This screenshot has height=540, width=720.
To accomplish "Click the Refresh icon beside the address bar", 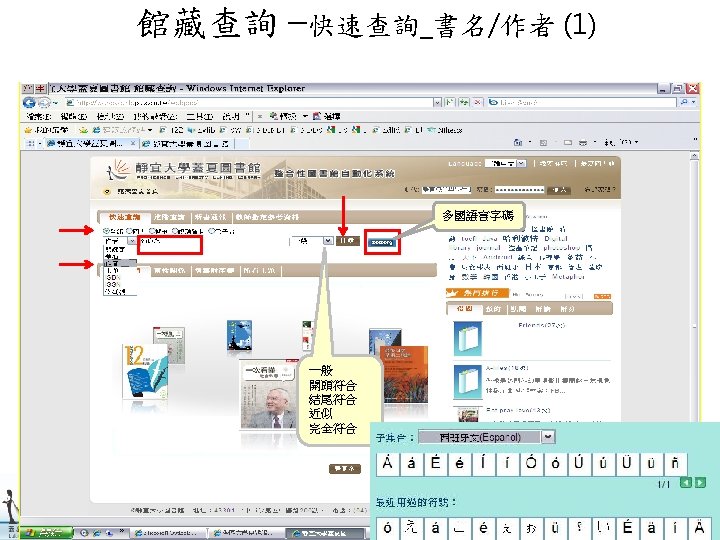I will [x=464, y=102].
